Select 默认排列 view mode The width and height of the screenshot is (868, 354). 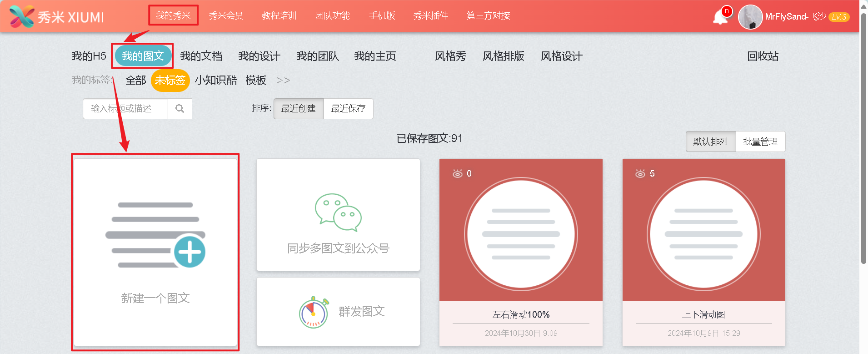coord(711,142)
